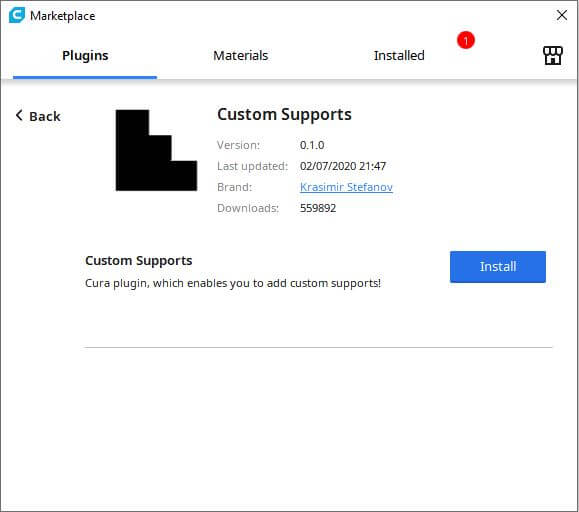Image resolution: width=579 pixels, height=512 pixels.
Task: Install the Custom Supports plugin
Action: [x=497, y=267]
